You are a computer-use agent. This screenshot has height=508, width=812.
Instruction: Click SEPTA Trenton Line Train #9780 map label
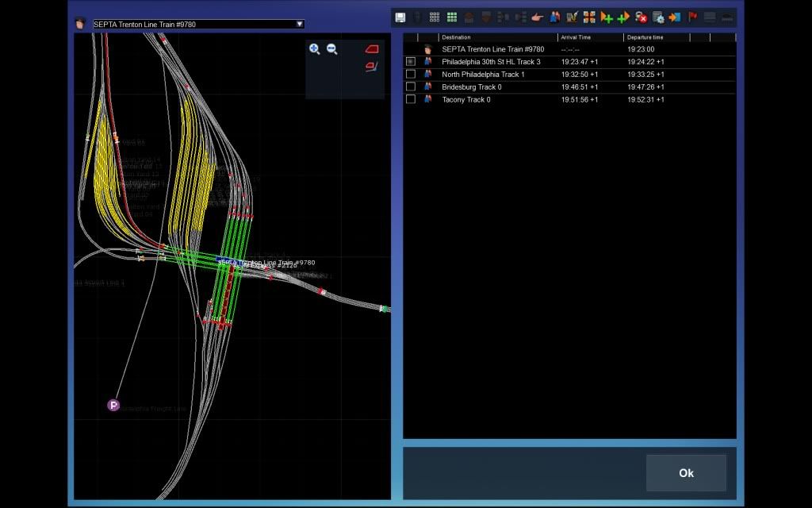pos(266,262)
